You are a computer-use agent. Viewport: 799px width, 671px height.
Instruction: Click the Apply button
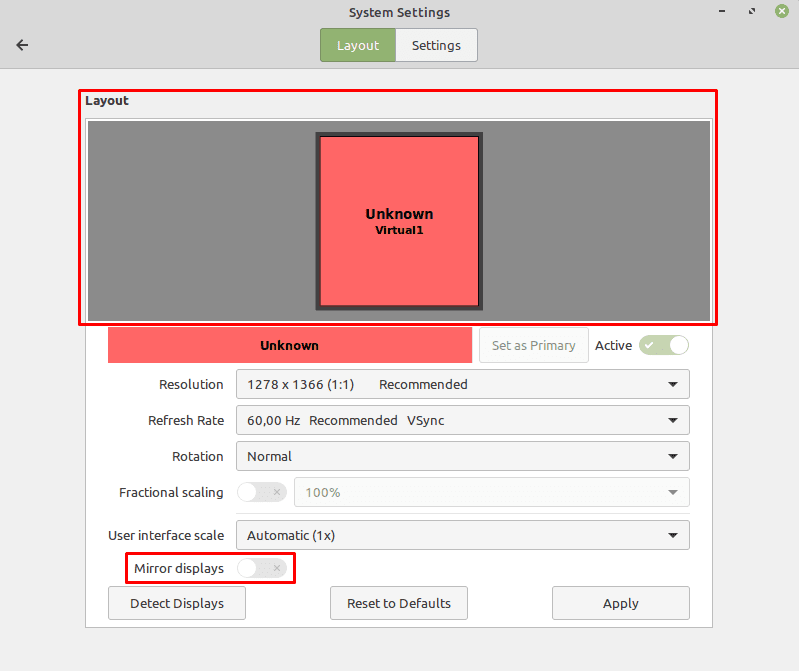tap(621, 603)
